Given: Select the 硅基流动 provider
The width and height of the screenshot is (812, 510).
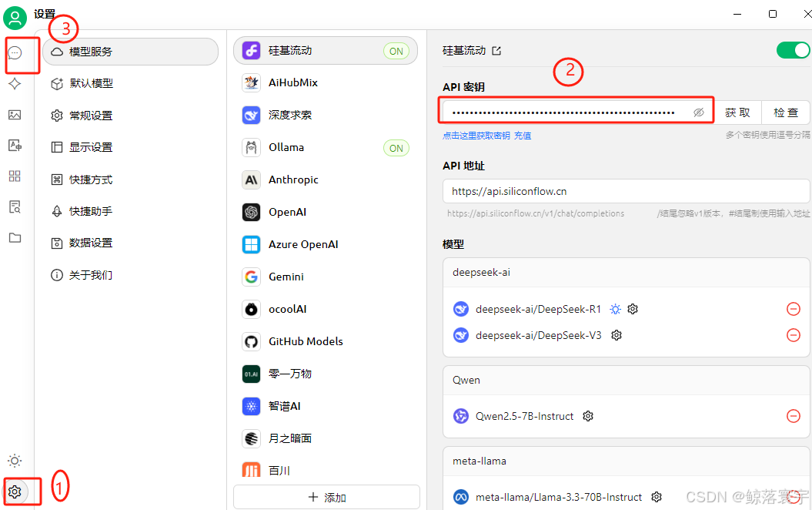Looking at the screenshot, I should [x=326, y=50].
